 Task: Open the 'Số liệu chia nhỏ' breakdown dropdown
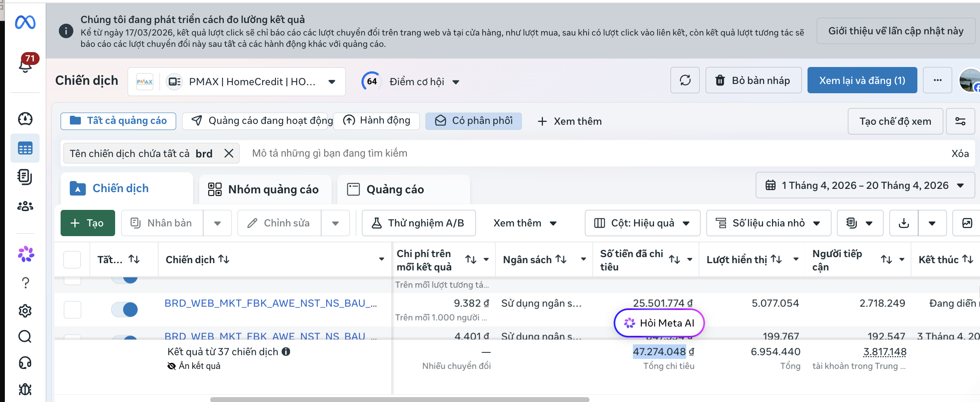(768, 223)
